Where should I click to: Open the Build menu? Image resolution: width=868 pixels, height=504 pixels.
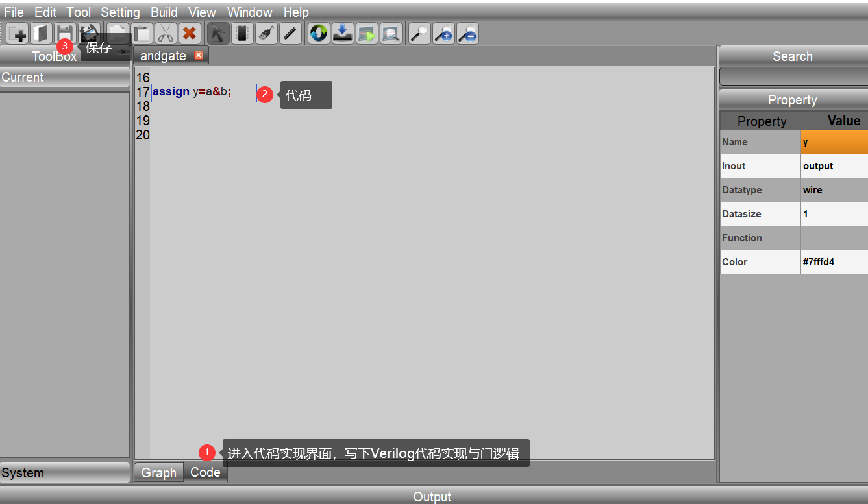[x=164, y=12]
